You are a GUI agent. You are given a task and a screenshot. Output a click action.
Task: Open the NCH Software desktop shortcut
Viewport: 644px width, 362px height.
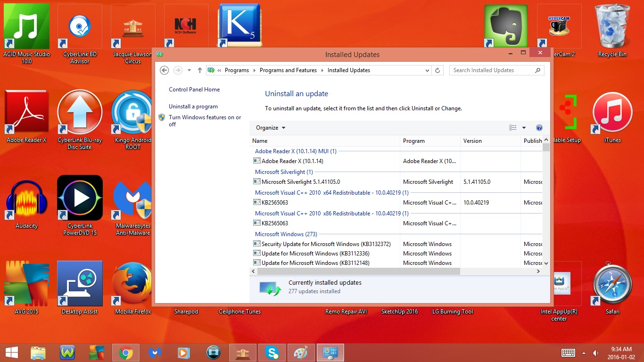(186, 25)
